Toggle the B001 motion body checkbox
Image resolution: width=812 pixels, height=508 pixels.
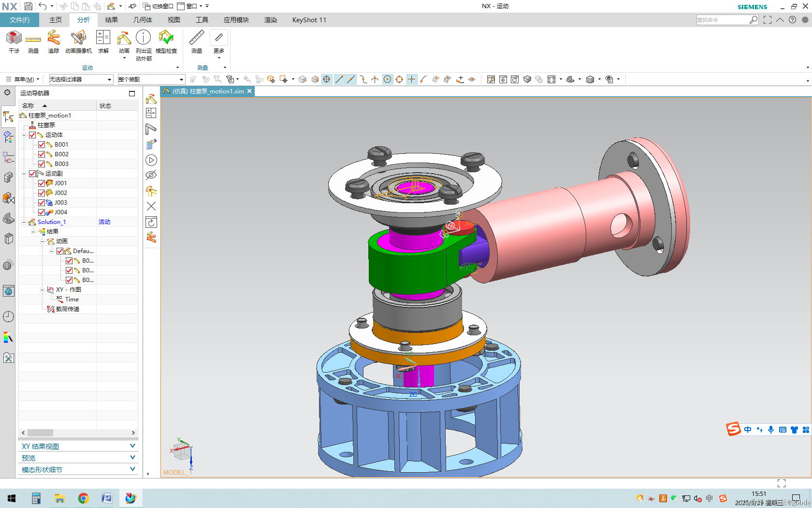pyautogui.click(x=42, y=145)
